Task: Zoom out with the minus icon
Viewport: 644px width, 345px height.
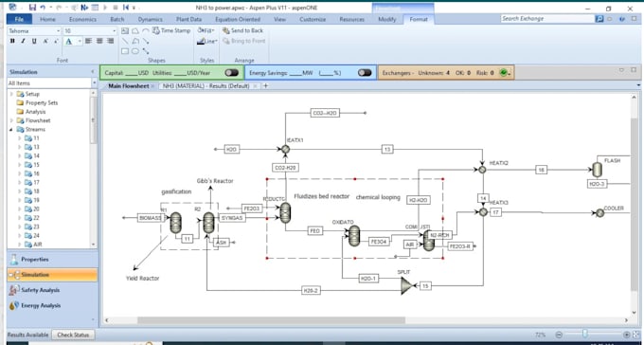Action: (x=559, y=335)
